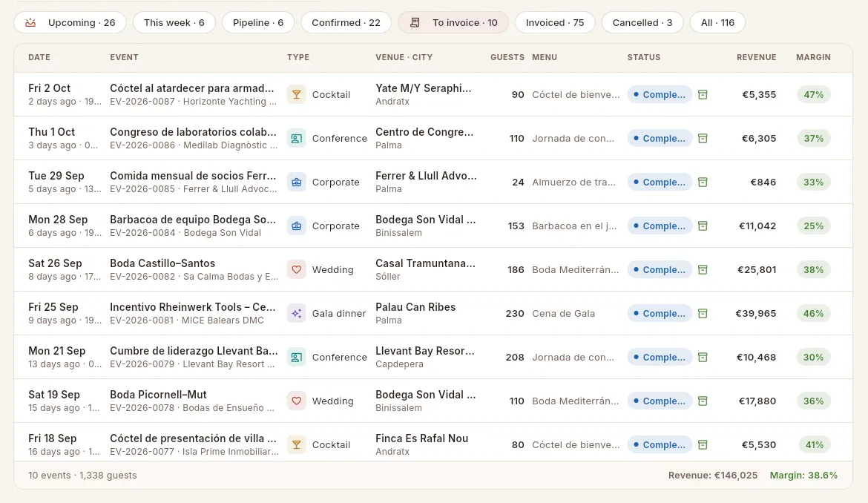Open the status badge for Boda Picornell–Mut
Screen dimensions: 868x503
click(660, 401)
